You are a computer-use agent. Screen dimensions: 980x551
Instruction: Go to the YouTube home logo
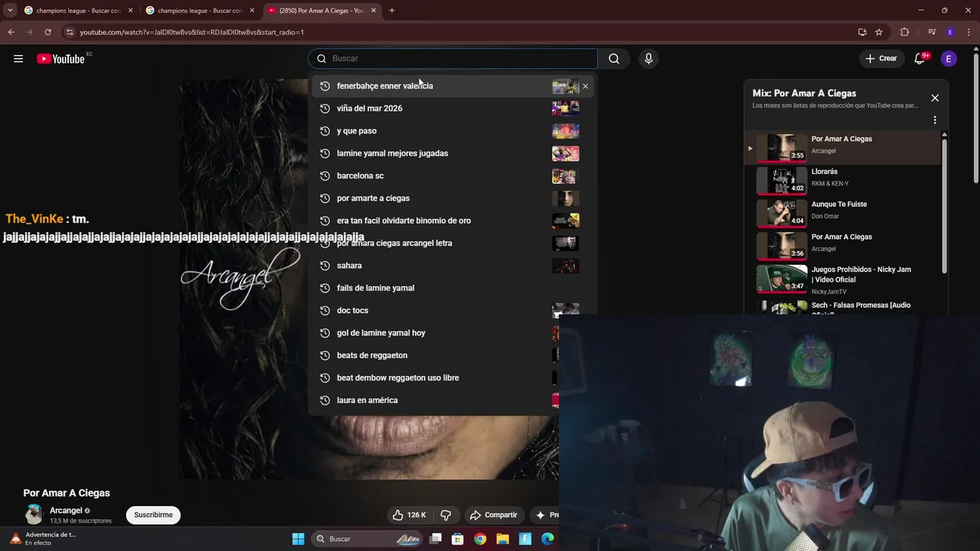[60, 59]
